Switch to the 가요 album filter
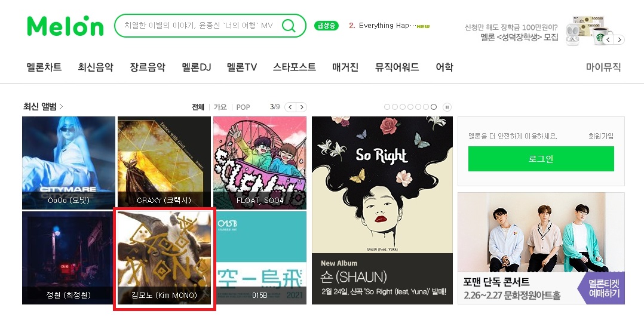644x317 pixels. pyautogui.click(x=220, y=107)
